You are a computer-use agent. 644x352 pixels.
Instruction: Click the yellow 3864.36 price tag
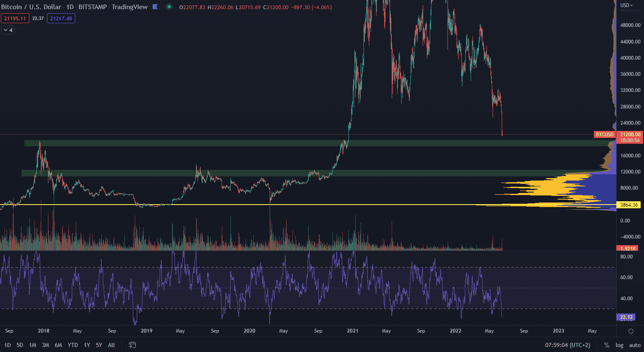[x=628, y=205]
